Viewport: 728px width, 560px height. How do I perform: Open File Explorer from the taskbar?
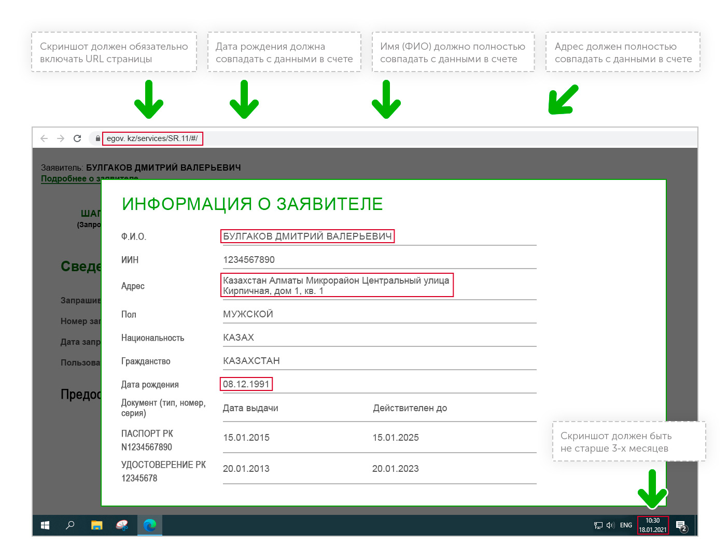tap(96, 525)
